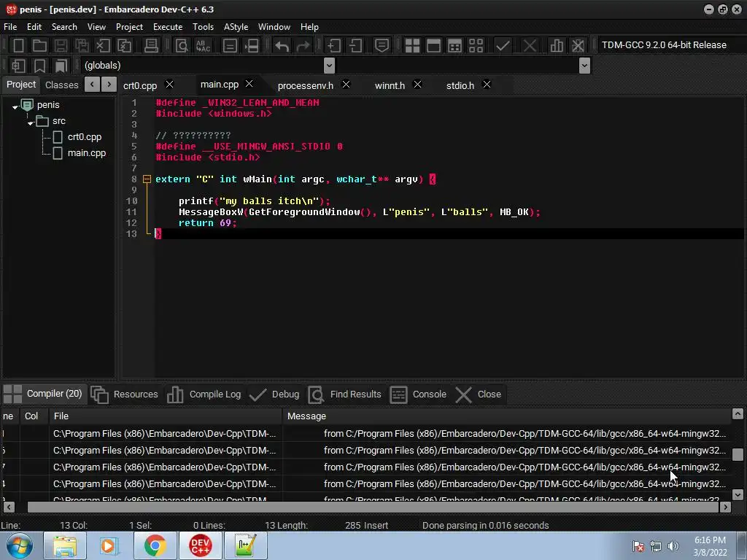Click the Insert snippet toolbar icon

(18, 66)
